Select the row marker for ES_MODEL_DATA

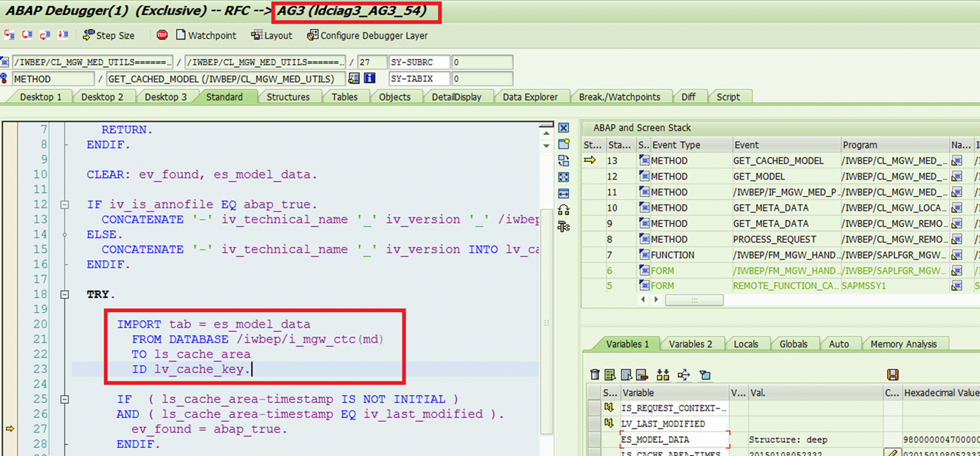click(x=594, y=439)
